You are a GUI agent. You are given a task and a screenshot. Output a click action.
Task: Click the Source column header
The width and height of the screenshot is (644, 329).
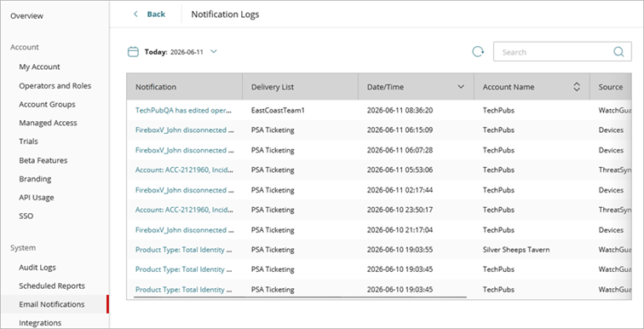(x=611, y=87)
